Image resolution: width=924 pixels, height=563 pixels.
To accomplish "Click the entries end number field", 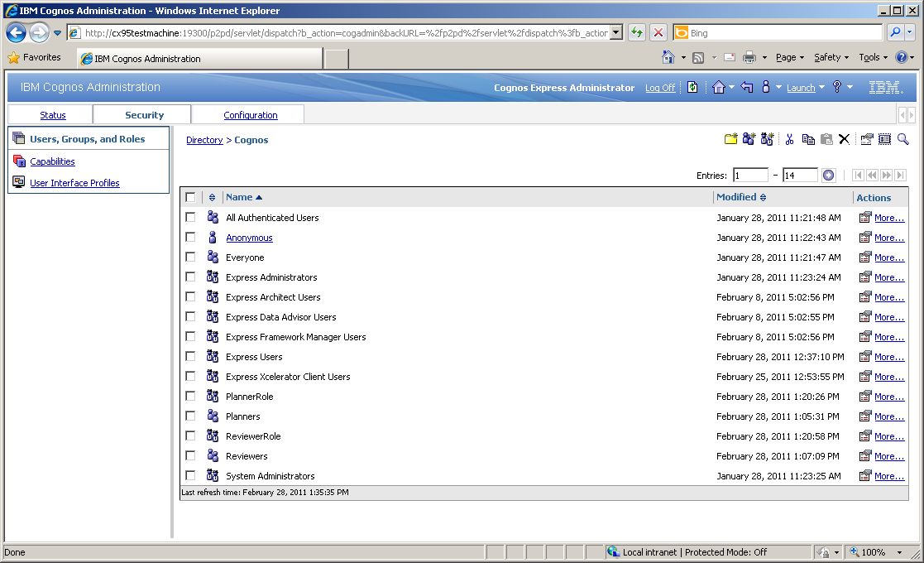I will click(800, 175).
